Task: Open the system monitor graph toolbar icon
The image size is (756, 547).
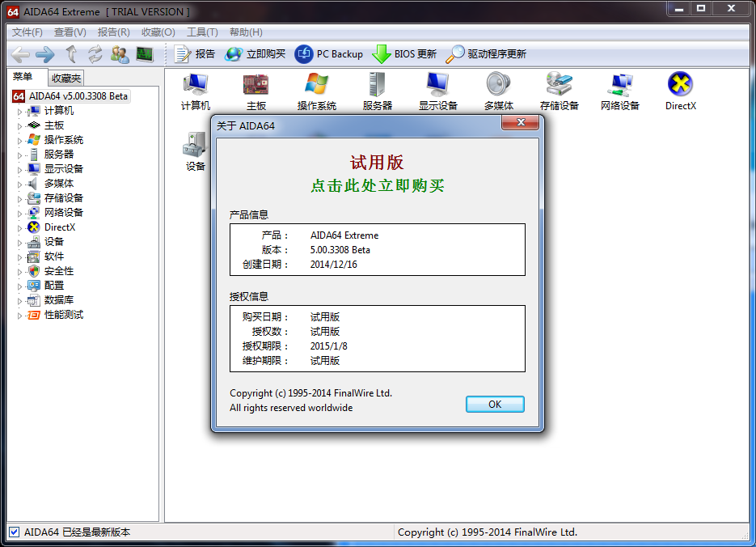Action: (145, 54)
